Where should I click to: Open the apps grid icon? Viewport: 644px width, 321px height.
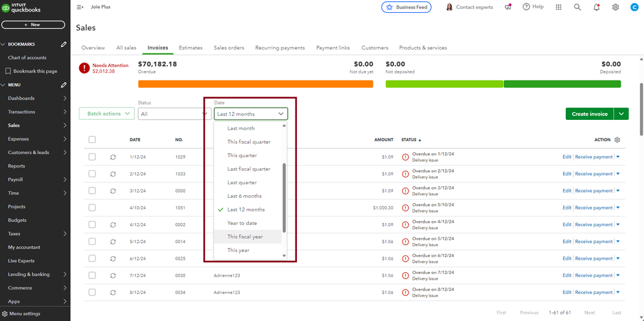[559, 7]
